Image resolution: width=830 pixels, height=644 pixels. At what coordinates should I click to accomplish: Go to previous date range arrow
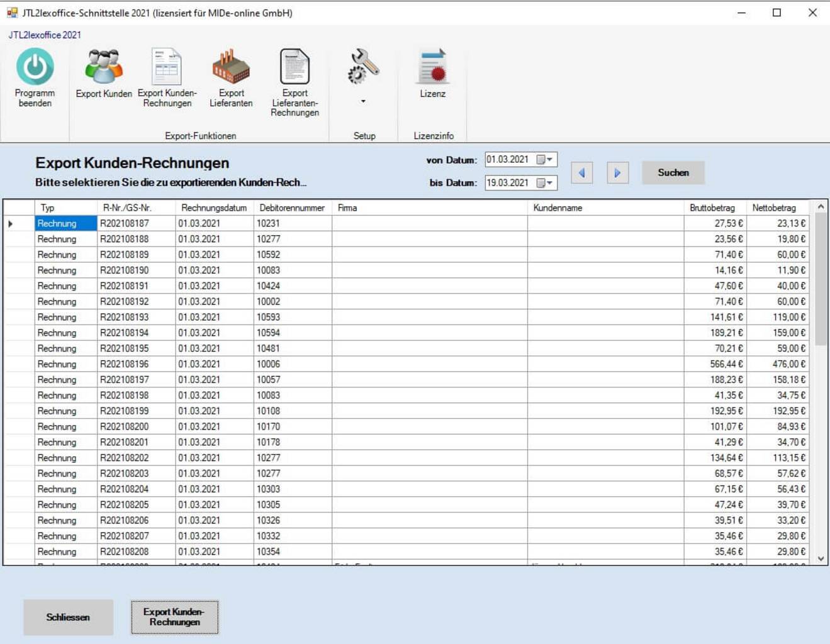(582, 173)
